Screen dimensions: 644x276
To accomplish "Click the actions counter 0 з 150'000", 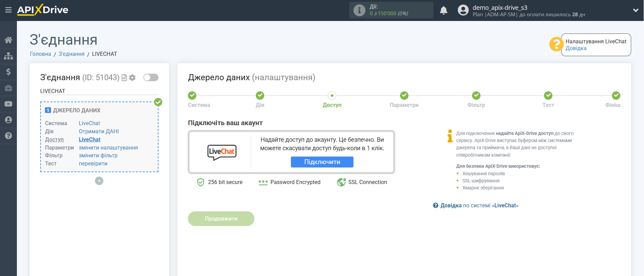I will 389,14.
